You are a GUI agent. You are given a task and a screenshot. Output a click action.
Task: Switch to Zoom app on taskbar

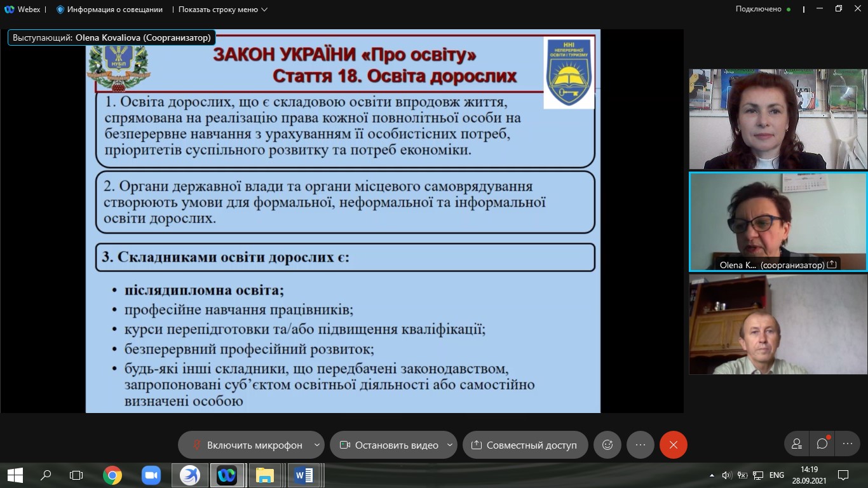(151, 475)
